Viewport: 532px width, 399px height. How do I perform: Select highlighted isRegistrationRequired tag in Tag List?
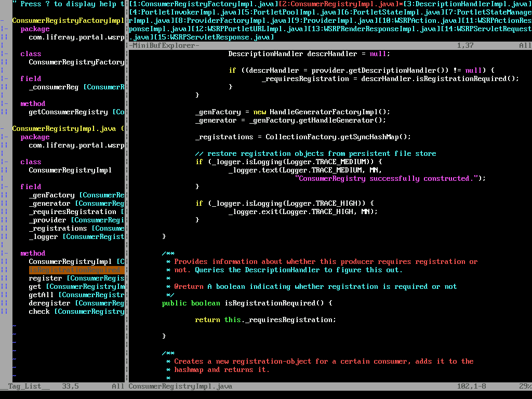click(x=77, y=270)
